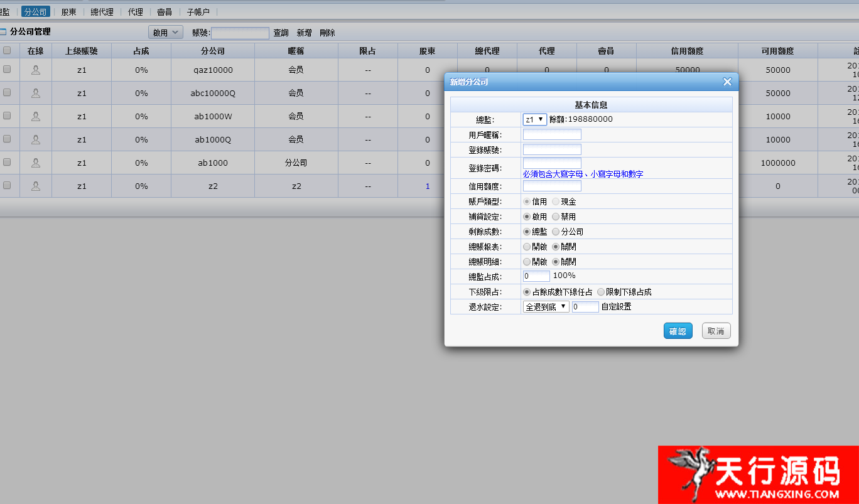Check the row checkbox for ab1000W
859x504 pixels.
click(x=7, y=115)
